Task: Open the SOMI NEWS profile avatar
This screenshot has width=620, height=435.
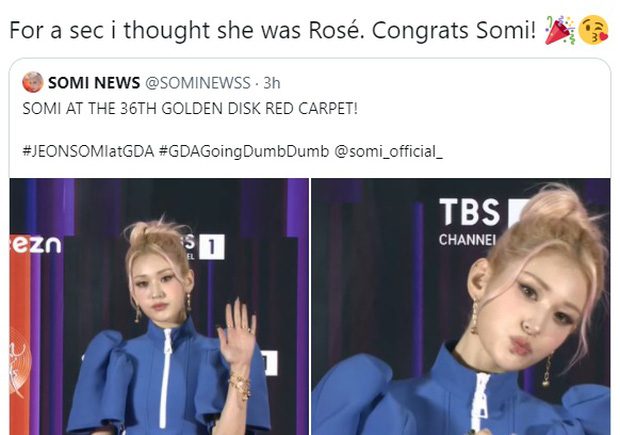Action: coord(32,82)
